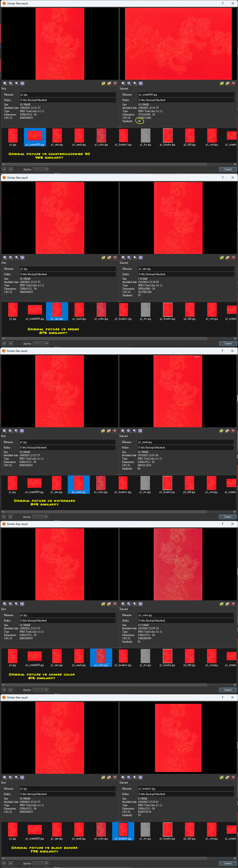
Task: Similarity value 87 in p1_size window
Action: point(139,295)
